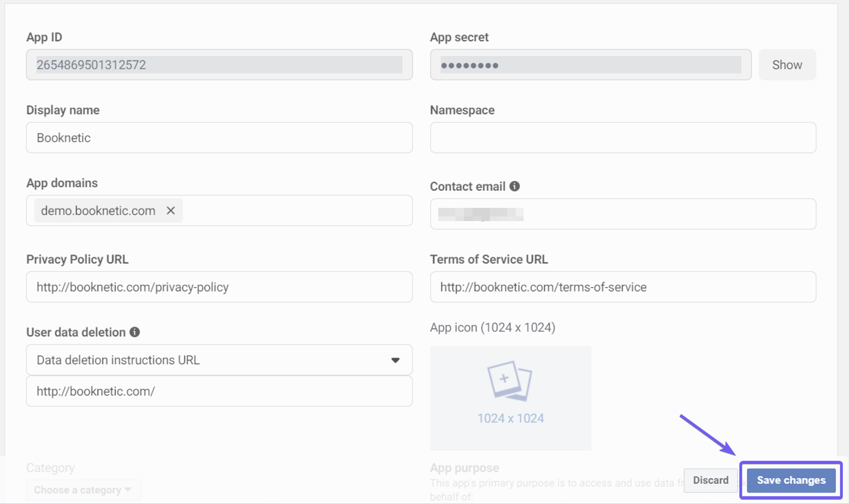Click the App ID field
The width and height of the screenshot is (849, 504).
(219, 65)
